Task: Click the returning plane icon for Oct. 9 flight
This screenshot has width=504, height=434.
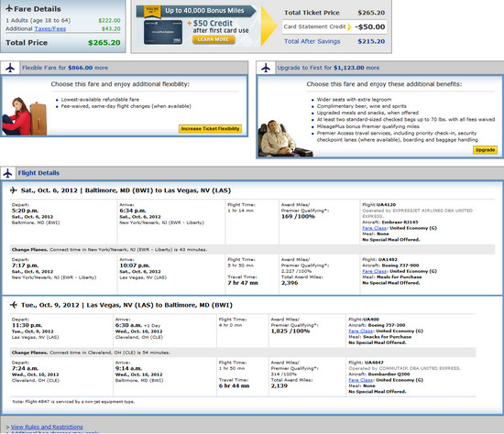Action: 14,305
